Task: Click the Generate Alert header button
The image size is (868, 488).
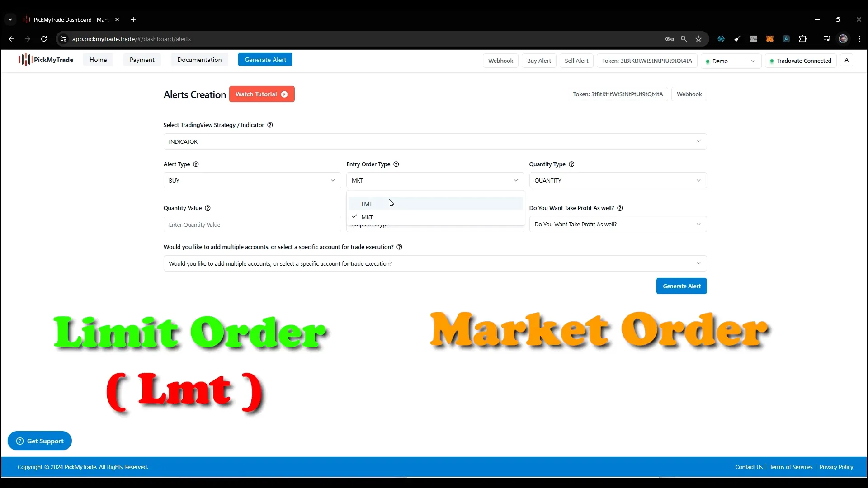Action: coord(265,60)
